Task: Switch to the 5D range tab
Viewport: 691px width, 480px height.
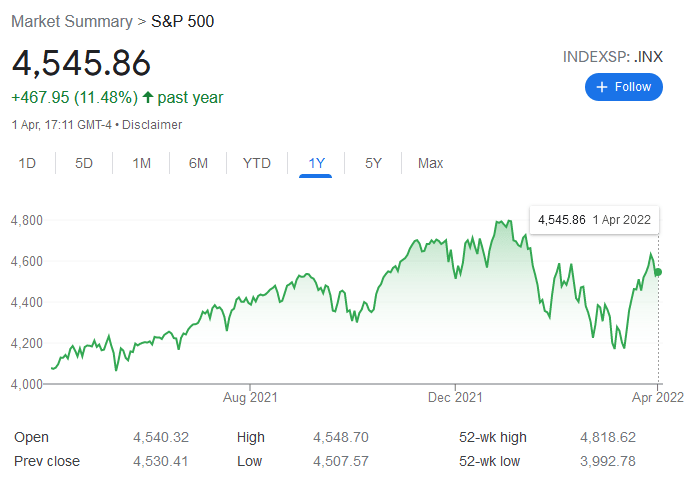Action: click(84, 163)
